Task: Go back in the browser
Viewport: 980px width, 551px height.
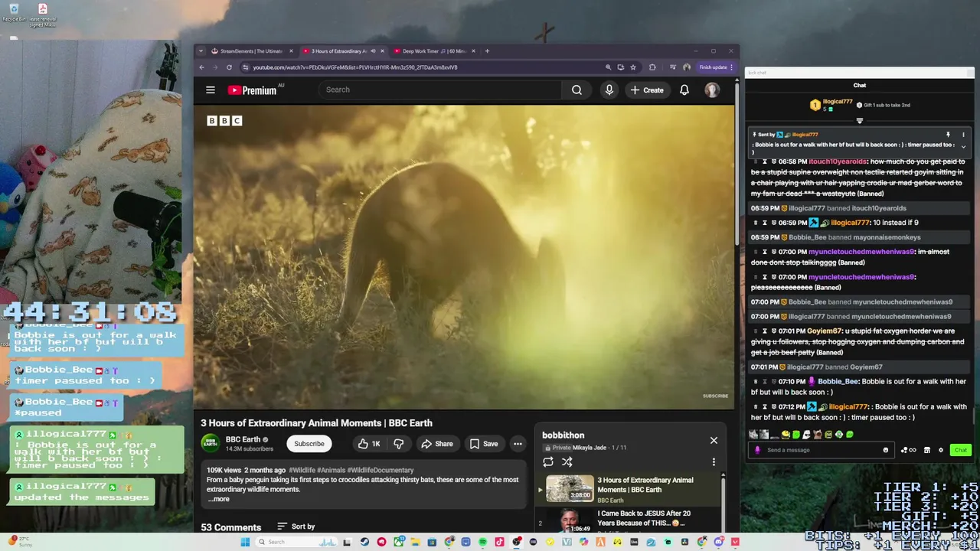Action: click(x=201, y=67)
